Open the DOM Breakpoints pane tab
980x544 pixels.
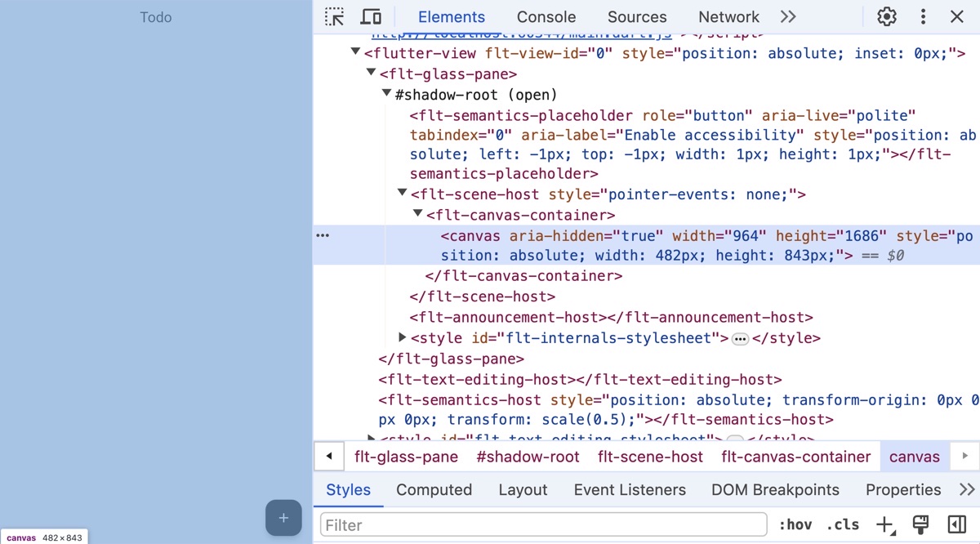(x=775, y=490)
